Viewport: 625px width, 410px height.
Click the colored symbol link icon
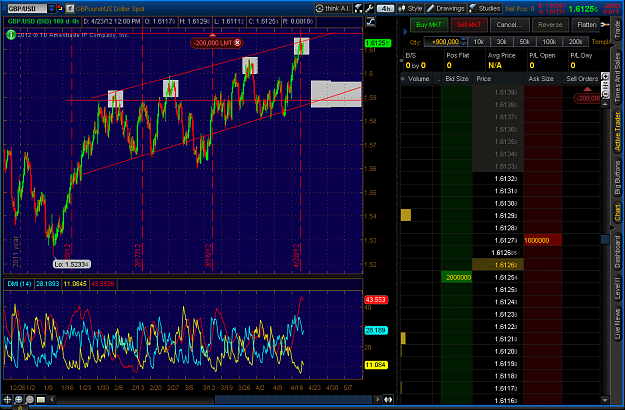point(60,8)
